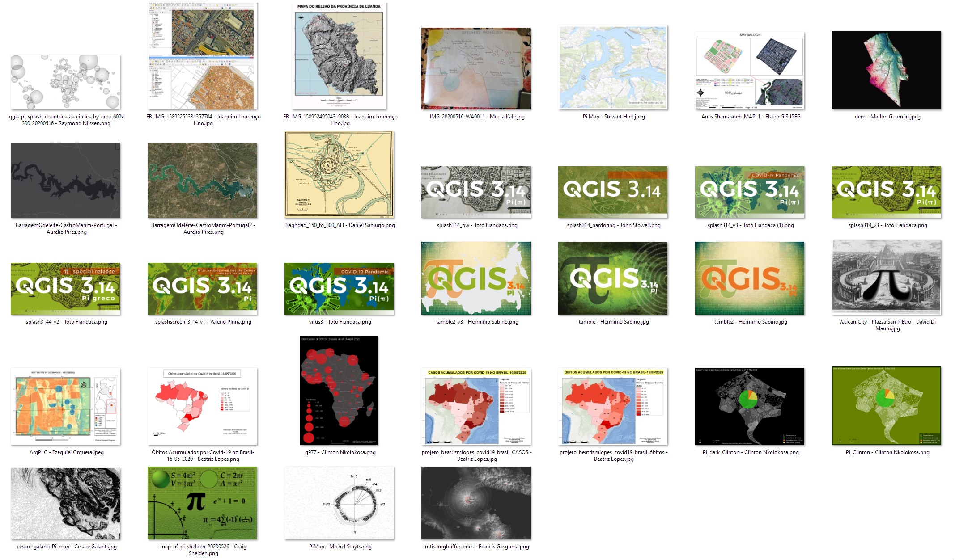
Task: Click filename 'ArgPi G - Ezequiel Orquera.jpeg'
Action: coord(67,452)
